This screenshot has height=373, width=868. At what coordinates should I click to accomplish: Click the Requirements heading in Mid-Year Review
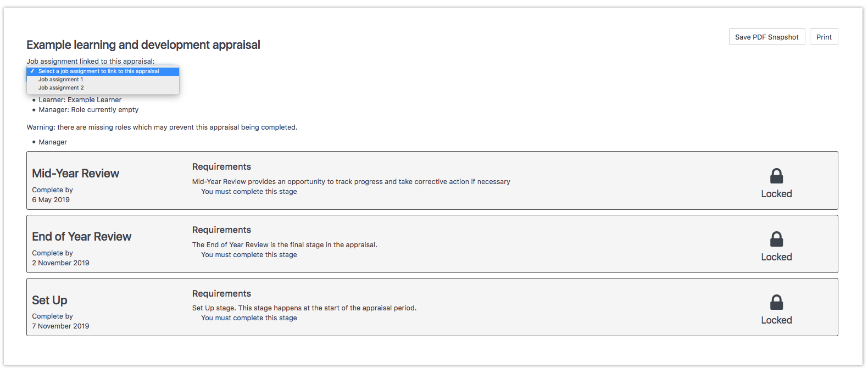coord(221,167)
